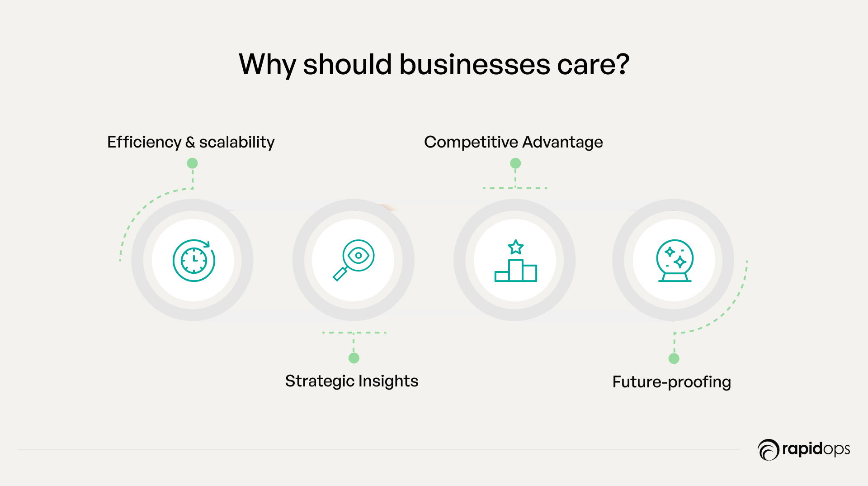Click the gray ring around the clock icon
Screen dimensions: 868x486
(137, 260)
